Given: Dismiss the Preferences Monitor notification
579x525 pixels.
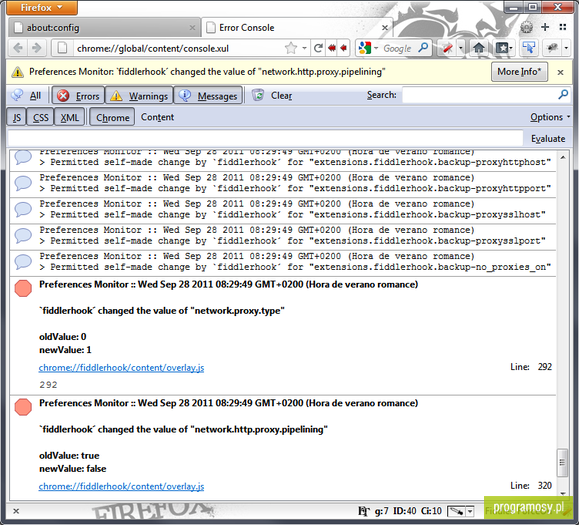Looking at the screenshot, I should click(561, 72).
